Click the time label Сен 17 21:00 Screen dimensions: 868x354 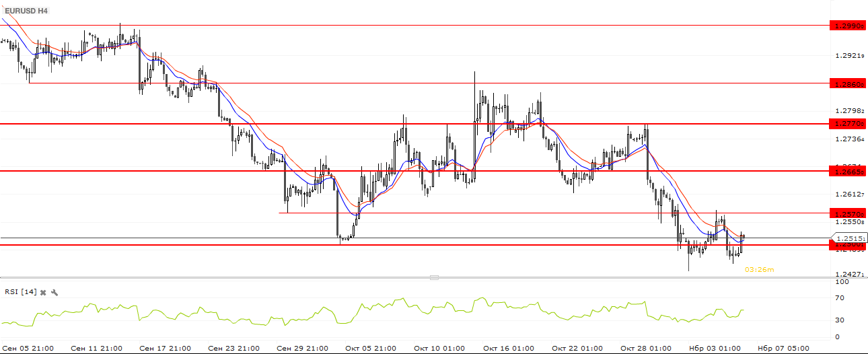[166, 349]
